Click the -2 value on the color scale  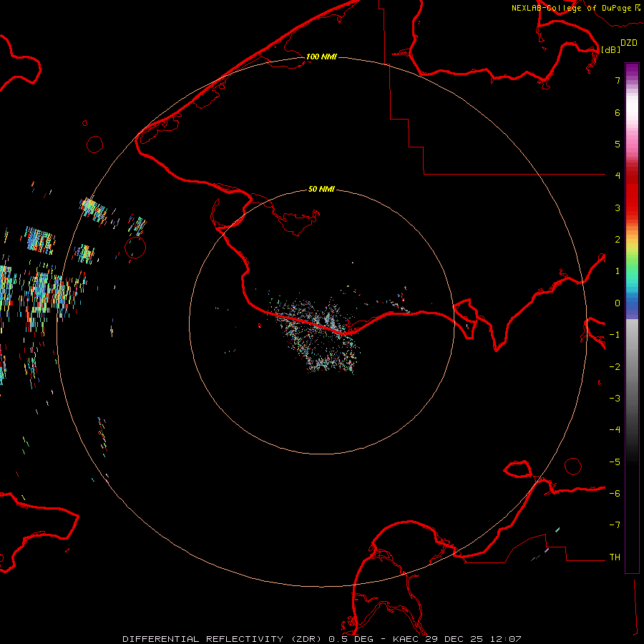click(615, 367)
